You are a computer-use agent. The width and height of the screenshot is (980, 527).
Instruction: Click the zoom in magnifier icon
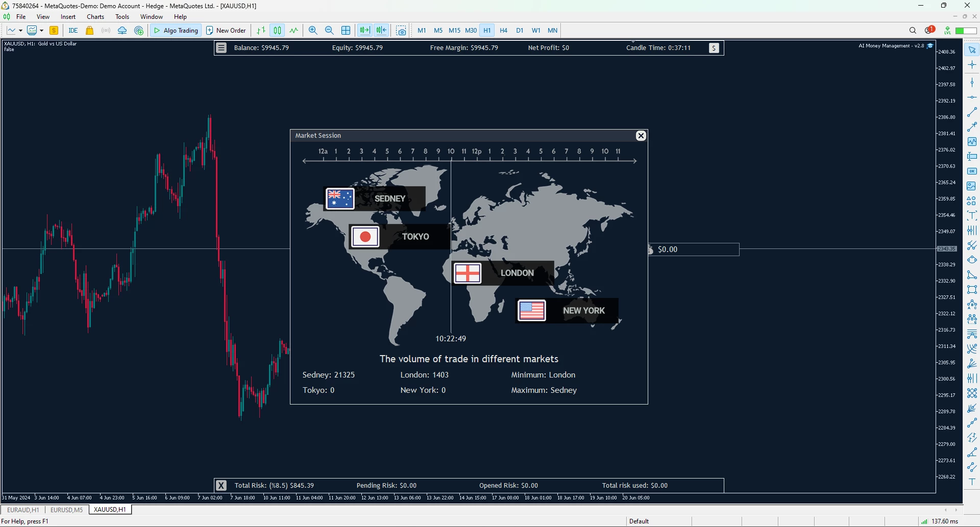click(313, 31)
